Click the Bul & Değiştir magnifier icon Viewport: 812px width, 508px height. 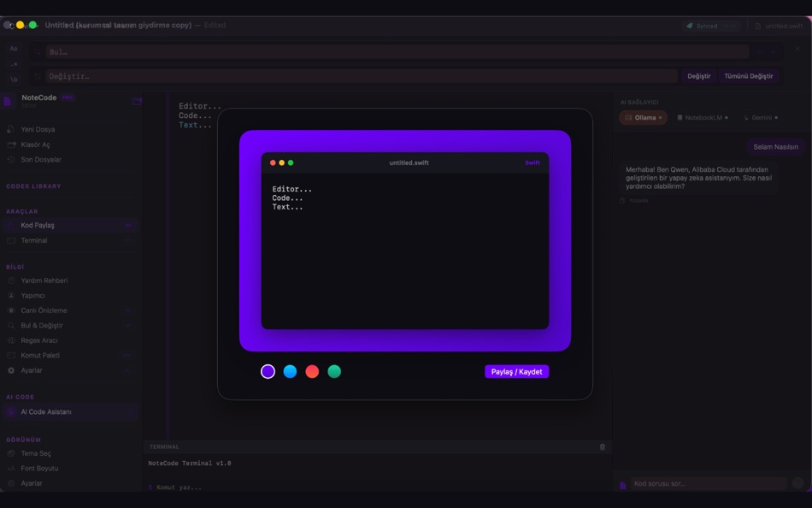pos(11,326)
